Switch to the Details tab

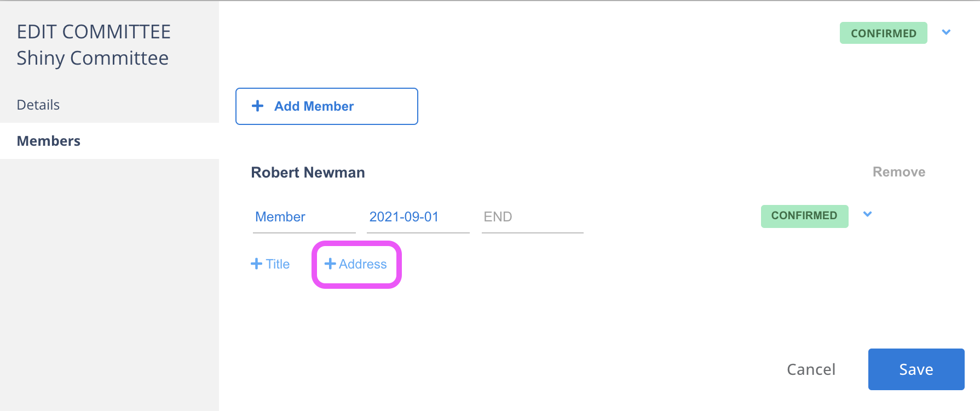[x=38, y=105]
